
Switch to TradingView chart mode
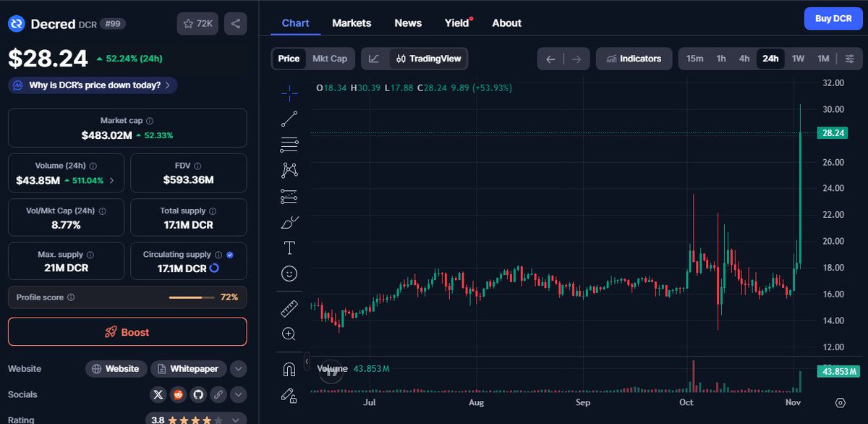(428, 59)
